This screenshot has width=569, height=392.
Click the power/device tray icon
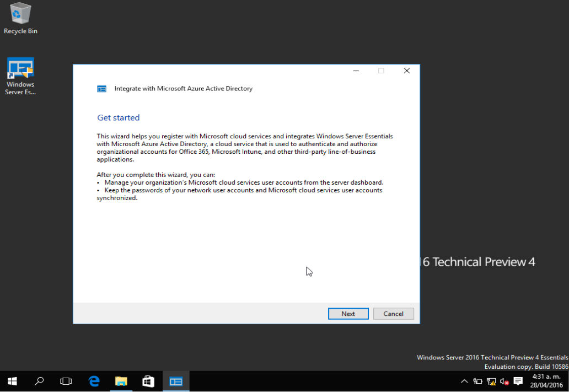477,381
